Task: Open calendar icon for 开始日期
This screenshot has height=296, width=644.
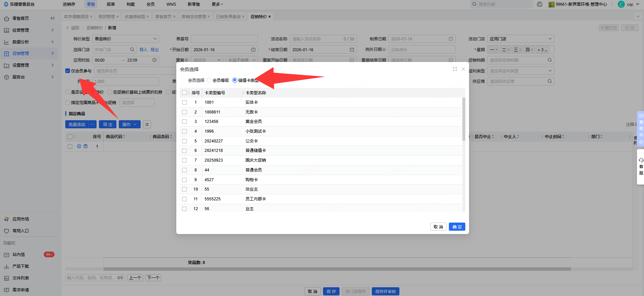Action: [253, 50]
